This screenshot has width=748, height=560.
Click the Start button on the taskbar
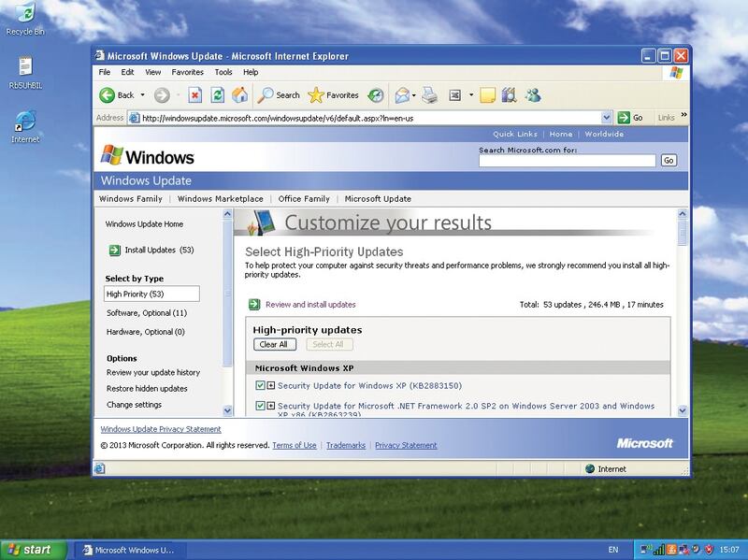pyautogui.click(x=28, y=549)
